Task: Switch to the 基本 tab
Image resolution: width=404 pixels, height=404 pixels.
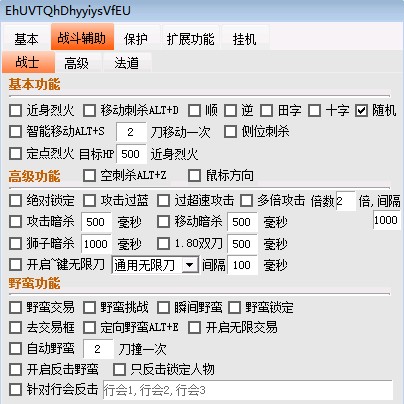Action: tap(26, 39)
